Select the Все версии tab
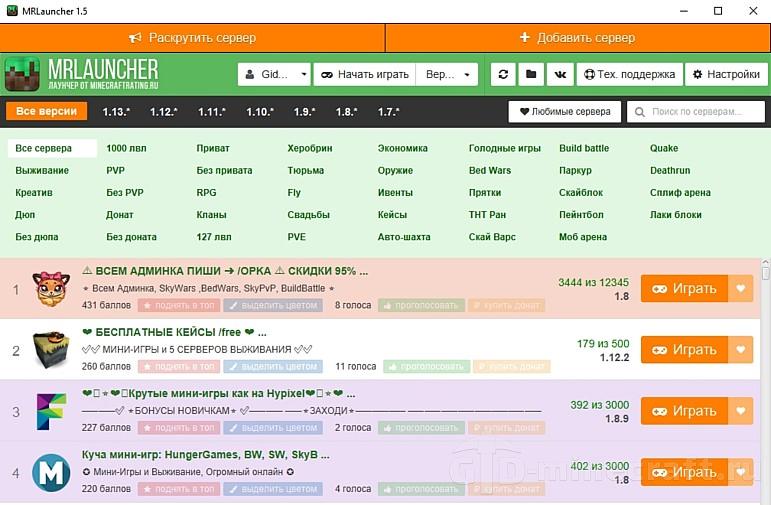The height and width of the screenshot is (505, 771). point(47,112)
